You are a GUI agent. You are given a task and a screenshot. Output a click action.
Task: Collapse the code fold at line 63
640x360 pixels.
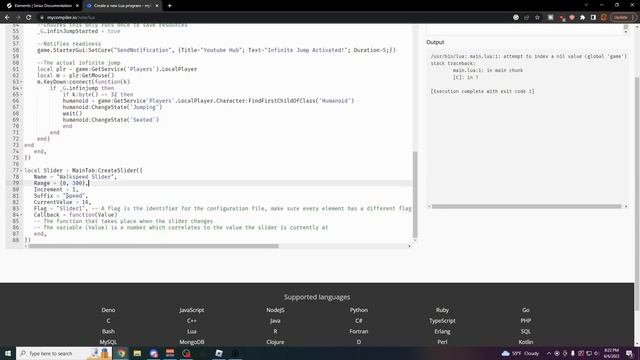point(21,82)
